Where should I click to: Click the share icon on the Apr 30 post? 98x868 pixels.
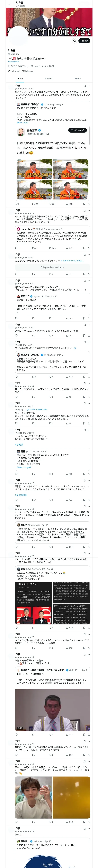(x=89, y=318)
